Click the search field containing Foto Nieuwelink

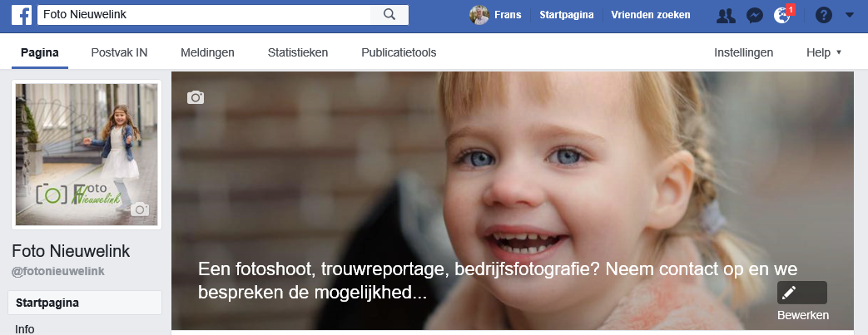[204, 15]
